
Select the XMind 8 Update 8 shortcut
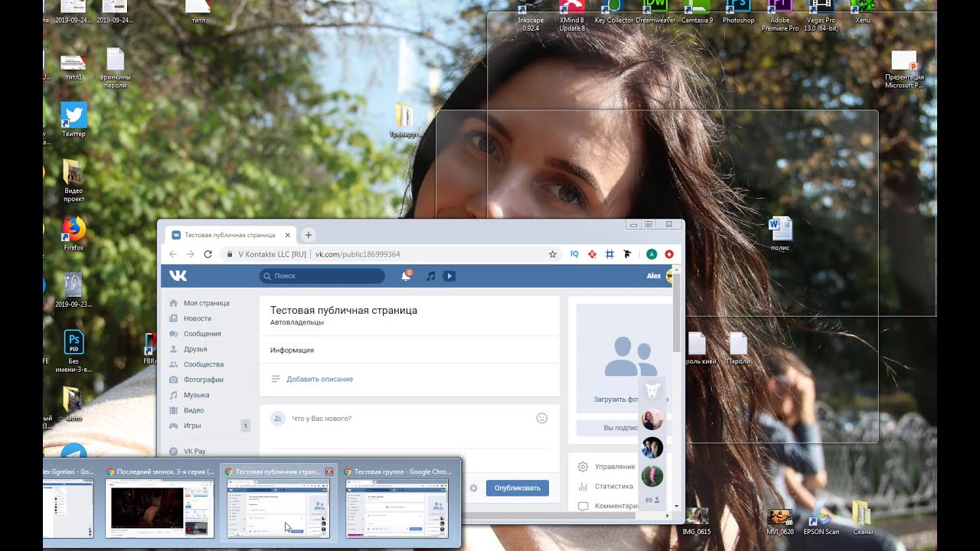point(572,15)
